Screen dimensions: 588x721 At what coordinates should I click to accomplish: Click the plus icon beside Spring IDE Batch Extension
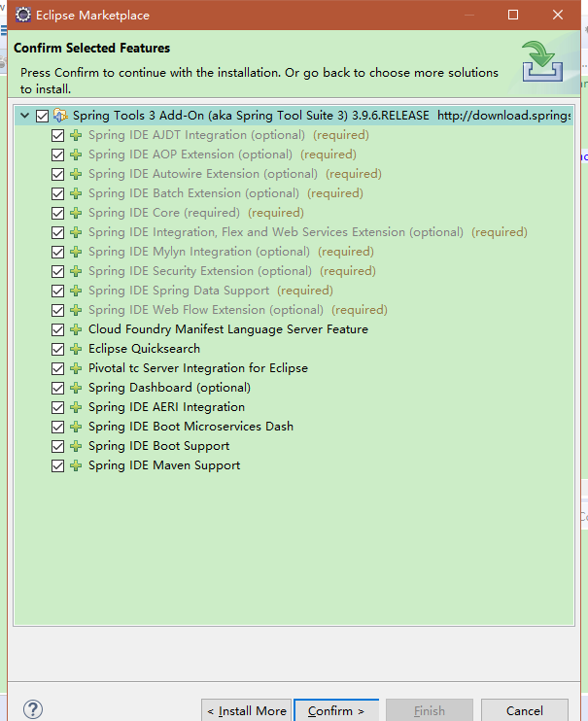pyautogui.click(x=76, y=193)
